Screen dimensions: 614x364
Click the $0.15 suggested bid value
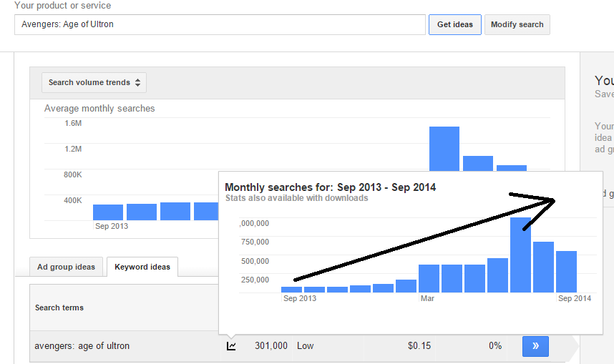tap(419, 346)
